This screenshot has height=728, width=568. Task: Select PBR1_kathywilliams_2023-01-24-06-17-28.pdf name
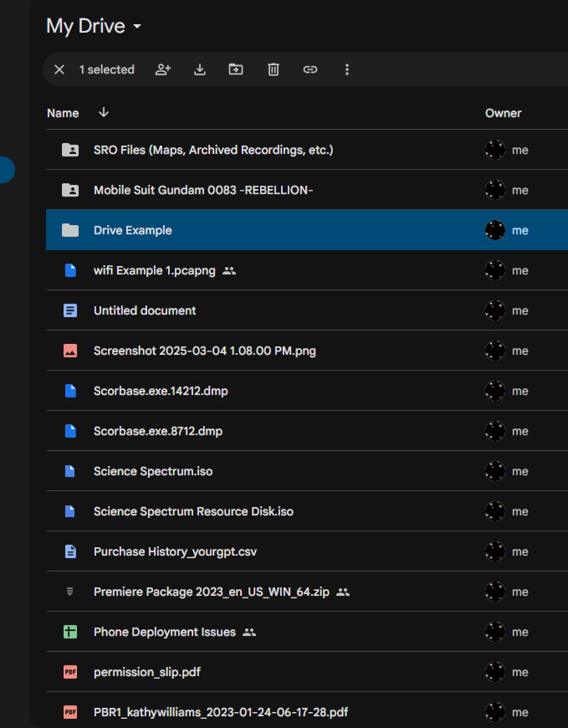click(x=221, y=712)
